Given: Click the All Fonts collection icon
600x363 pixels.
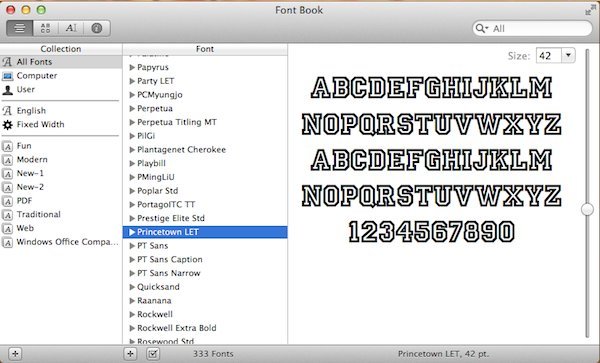Looking at the screenshot, I should tap(7, 62).
